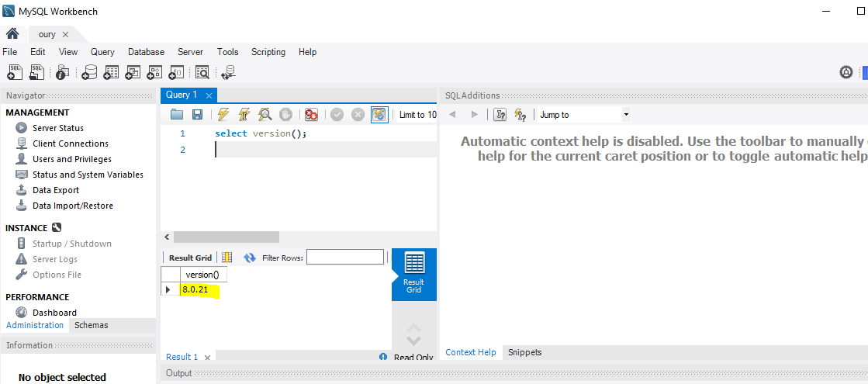Viewport: 868px width, 384px height.
Task: Open the Tools menu
Action: [x=227, y=52]
